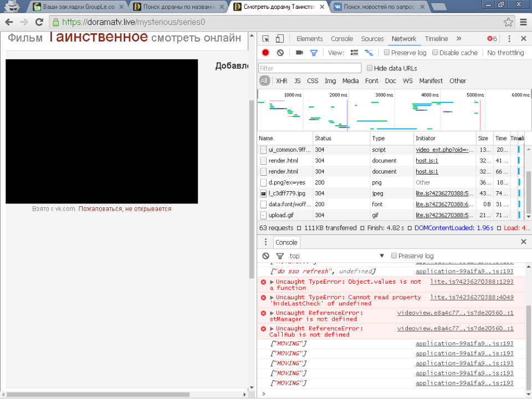Go back in browser history
This screenshot has height=399, width=532.
click(9, 22)
